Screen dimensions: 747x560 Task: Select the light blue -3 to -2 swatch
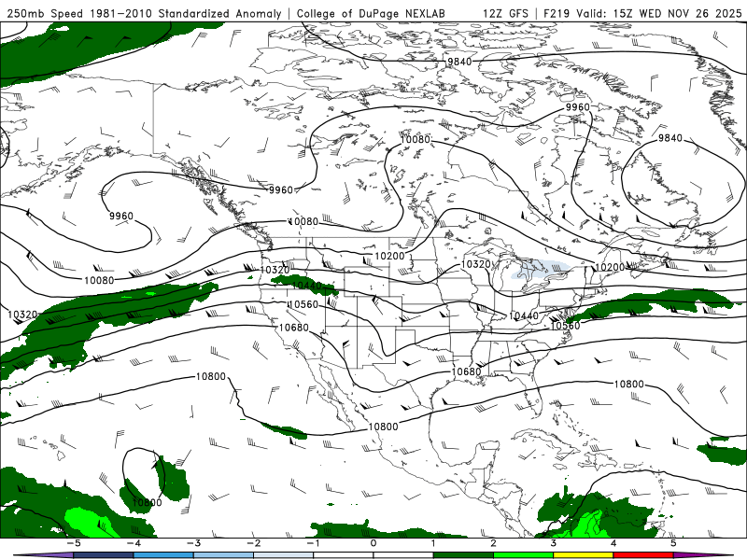point(223,555)
